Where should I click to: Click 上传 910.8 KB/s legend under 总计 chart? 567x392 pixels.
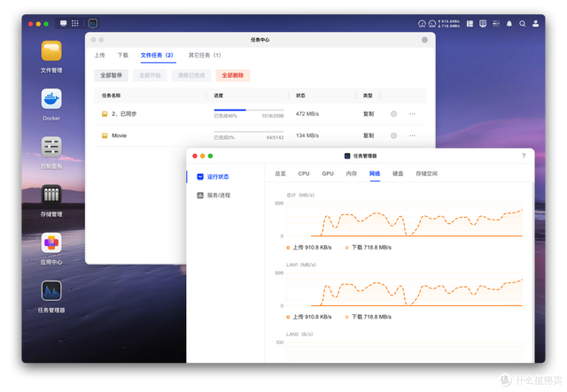309,248
